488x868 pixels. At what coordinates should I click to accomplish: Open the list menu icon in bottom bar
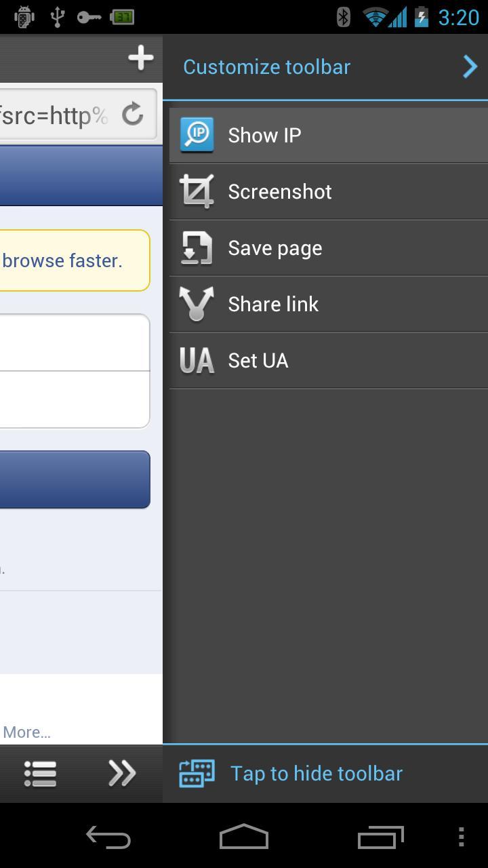(40, 774)
